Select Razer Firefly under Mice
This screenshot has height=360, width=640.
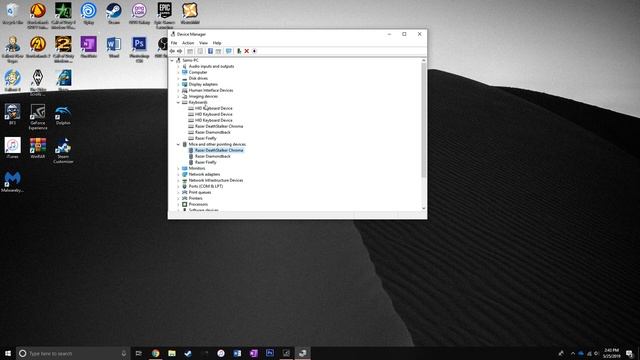pos(206,162)
